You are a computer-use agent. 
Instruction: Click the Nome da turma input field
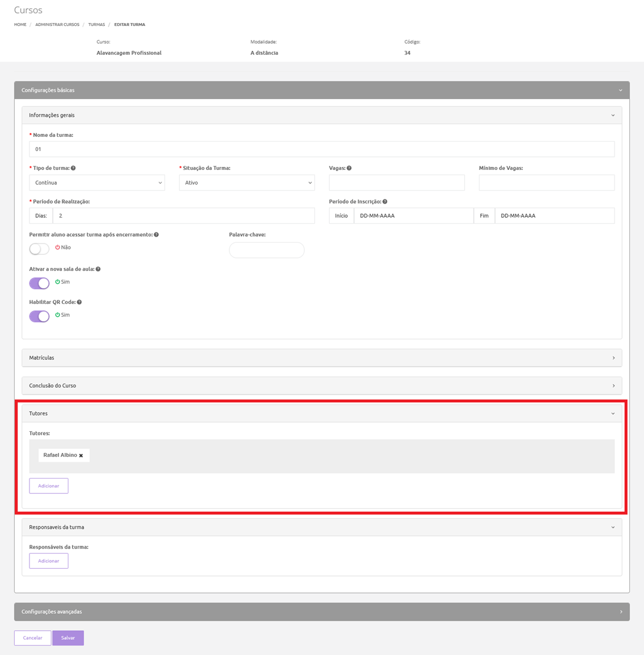pyautogui.click(x=321, y=149)
